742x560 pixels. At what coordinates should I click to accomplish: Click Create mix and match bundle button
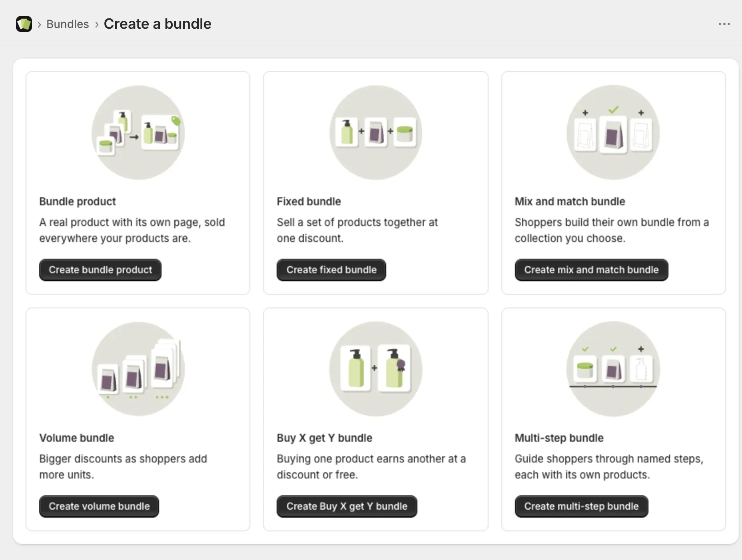591,270
